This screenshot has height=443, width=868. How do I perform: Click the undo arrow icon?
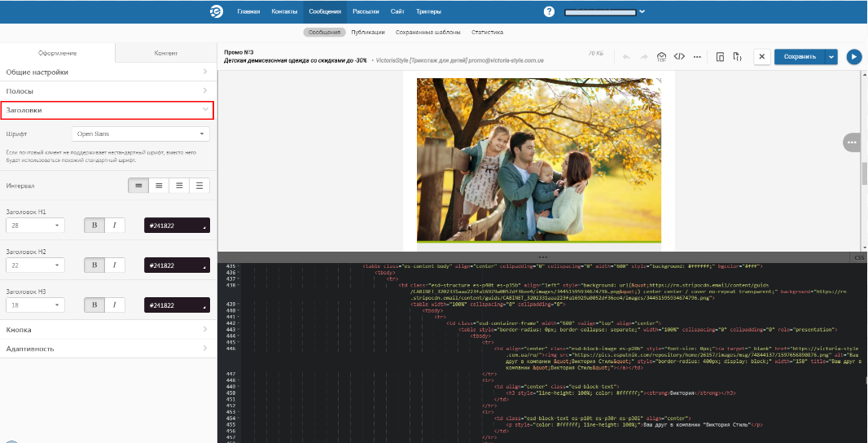pyautogui.click(x=625, y=56)
